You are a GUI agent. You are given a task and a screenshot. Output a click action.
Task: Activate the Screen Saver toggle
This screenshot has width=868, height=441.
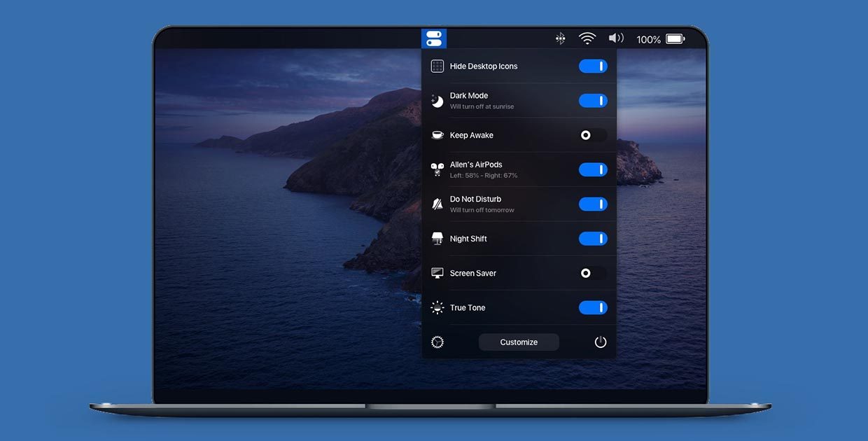593,273
